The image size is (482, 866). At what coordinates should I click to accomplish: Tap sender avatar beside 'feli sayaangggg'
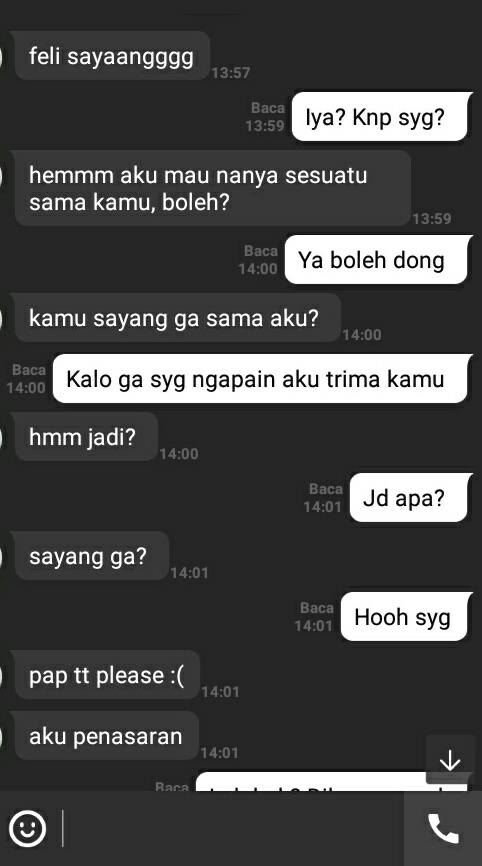pos(2,56)
